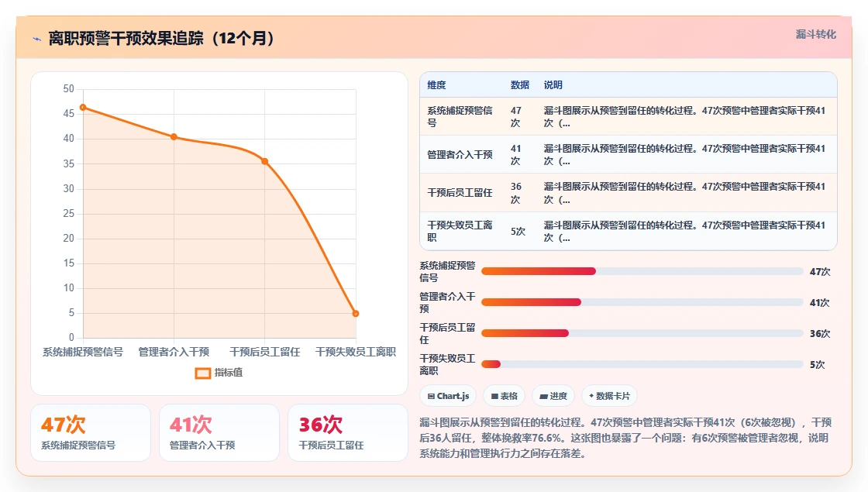Screen dimensions: 868x492
Task: Click the 数据 column header
Action: point(520,84)
